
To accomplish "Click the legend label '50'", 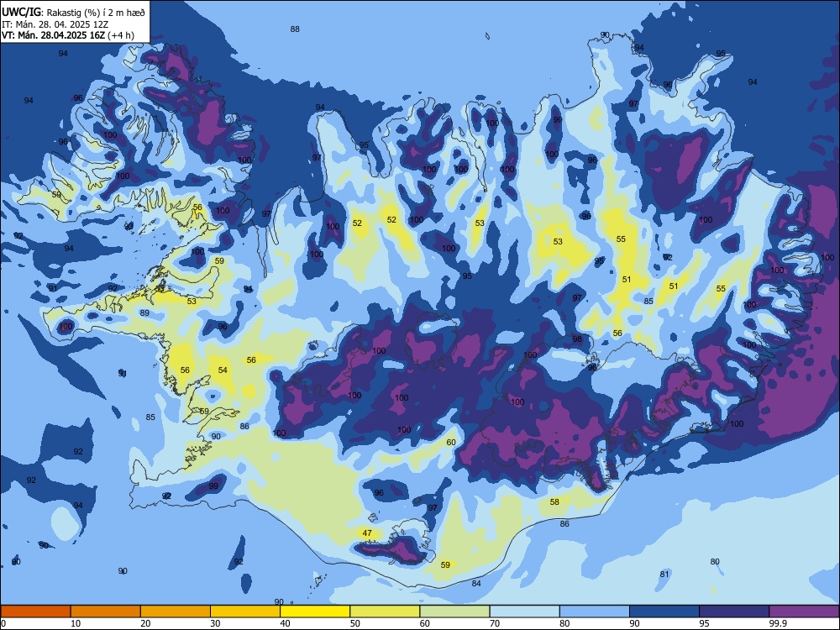I will 355,623.
